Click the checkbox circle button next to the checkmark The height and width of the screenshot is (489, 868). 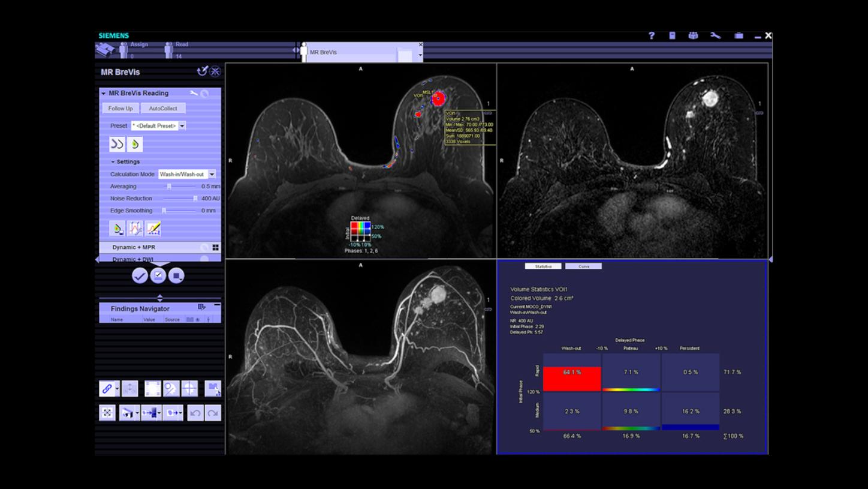[158, 275]
